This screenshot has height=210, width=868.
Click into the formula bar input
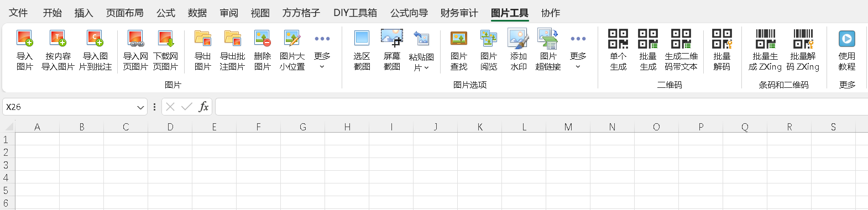click(x=541, y=107)
